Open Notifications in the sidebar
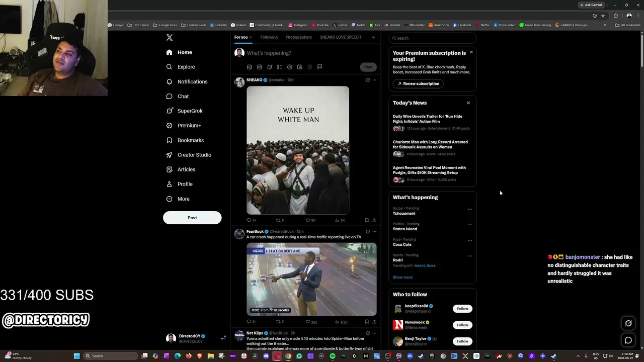The image size is (644, 362). click(x=187, y=81)
